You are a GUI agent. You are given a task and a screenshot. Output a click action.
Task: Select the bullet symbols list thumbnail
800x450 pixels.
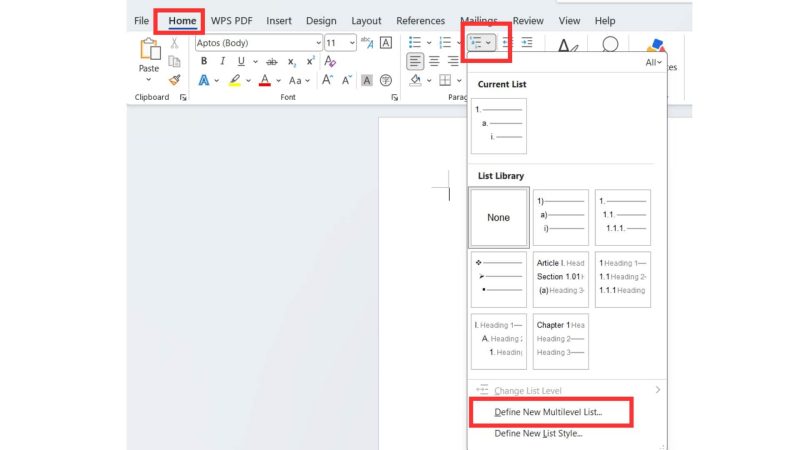point(498,279)
